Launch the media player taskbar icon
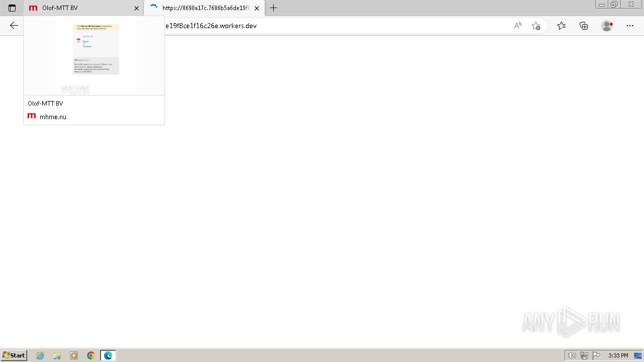The width and height of the screenshot is (644, 362). 74,355
